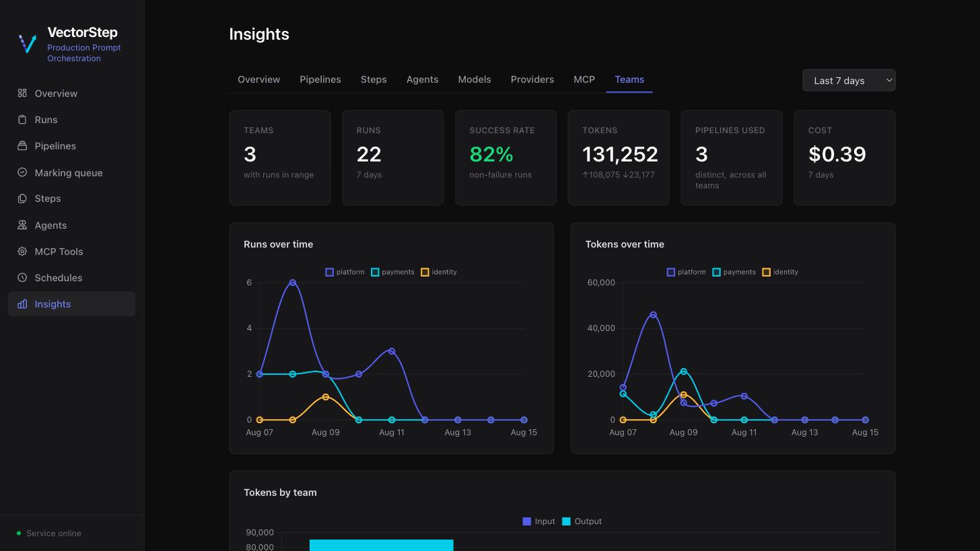Click the Insights page title
The width and height of the screenshot is (980, 551).
259,34
